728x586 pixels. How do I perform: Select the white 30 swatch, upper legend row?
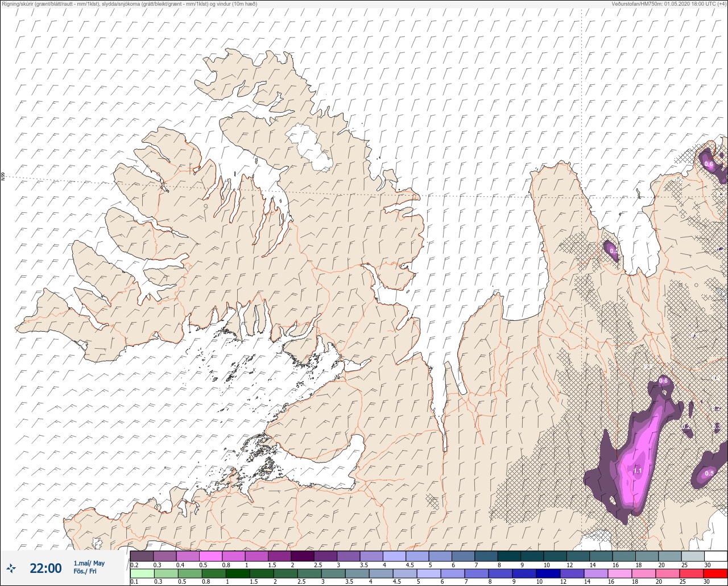point(715,556)
